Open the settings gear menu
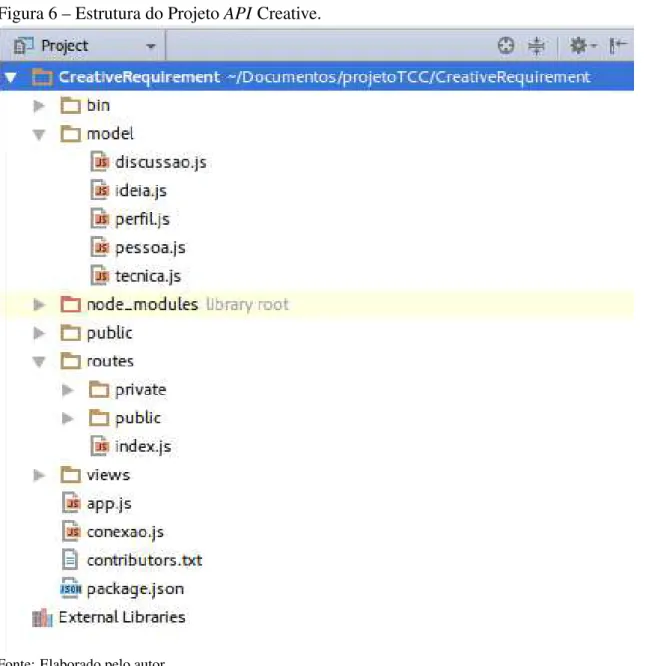Viewport: 652px width, 666px height. click(x=582, y=45)
